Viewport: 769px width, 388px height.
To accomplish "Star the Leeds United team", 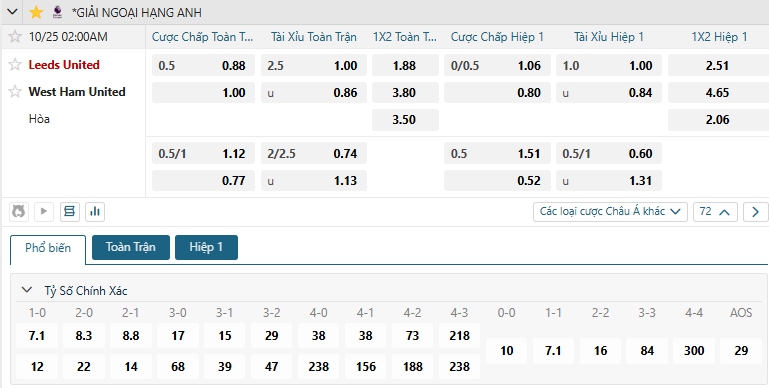I will 15,65.
